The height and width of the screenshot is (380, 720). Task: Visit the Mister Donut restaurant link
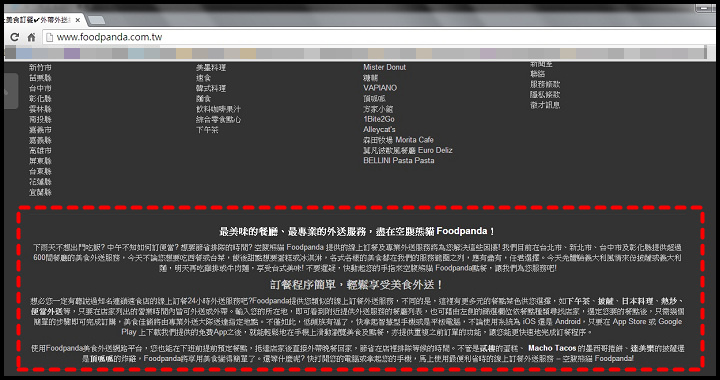tap(384, 67)
